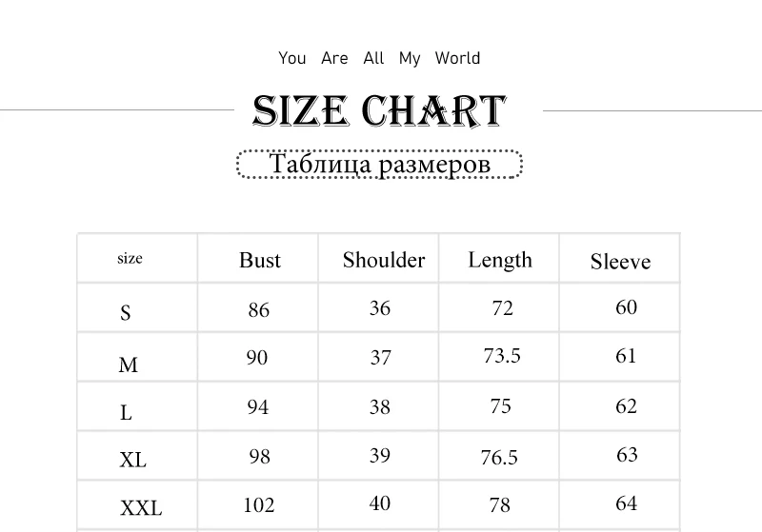The image size is (762, 532).
Task: Select the Sleeve column header
Action: pos(621,262)
